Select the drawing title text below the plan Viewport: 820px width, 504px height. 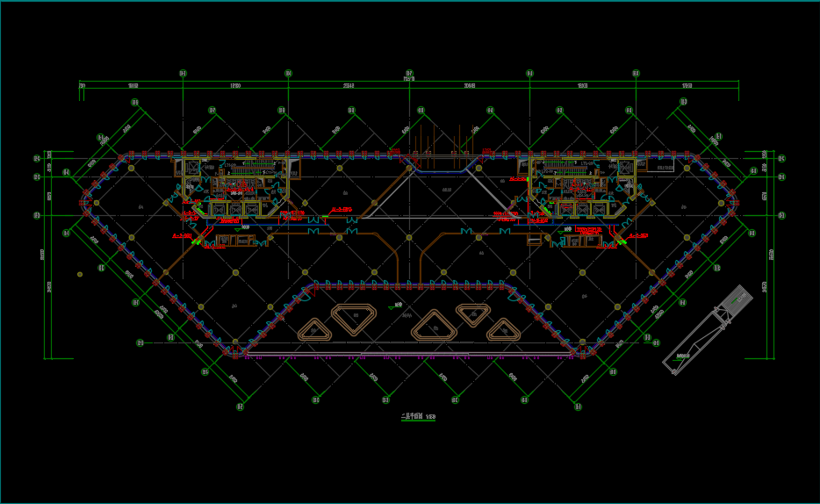[418, 415]
